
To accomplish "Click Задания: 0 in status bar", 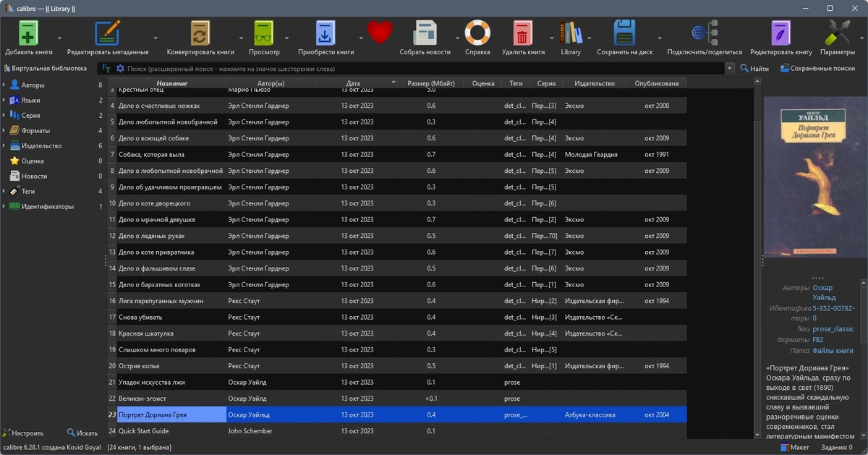I will (838, 448).
